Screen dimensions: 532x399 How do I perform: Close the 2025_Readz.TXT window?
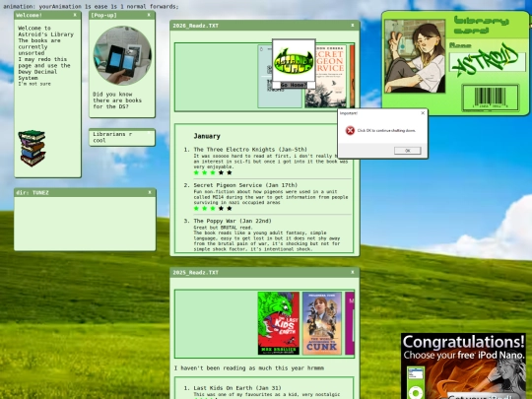[x=353, y=272]
